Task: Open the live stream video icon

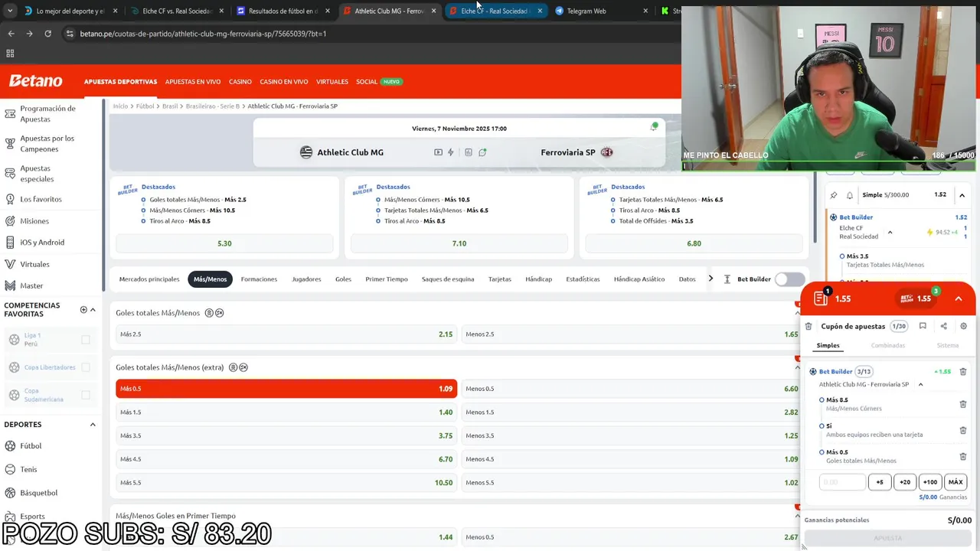Action: point(438,152)
